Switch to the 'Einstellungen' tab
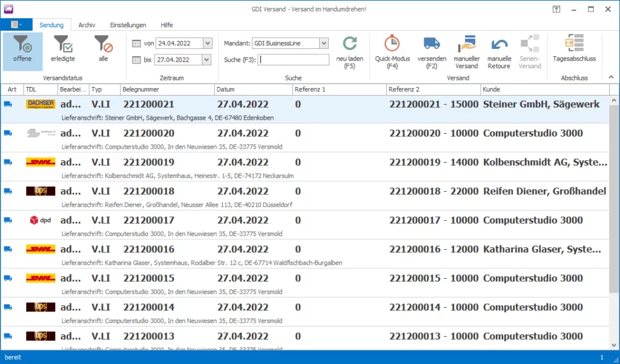This screenshot has width=620, height=364. click(x=128, y=25)
